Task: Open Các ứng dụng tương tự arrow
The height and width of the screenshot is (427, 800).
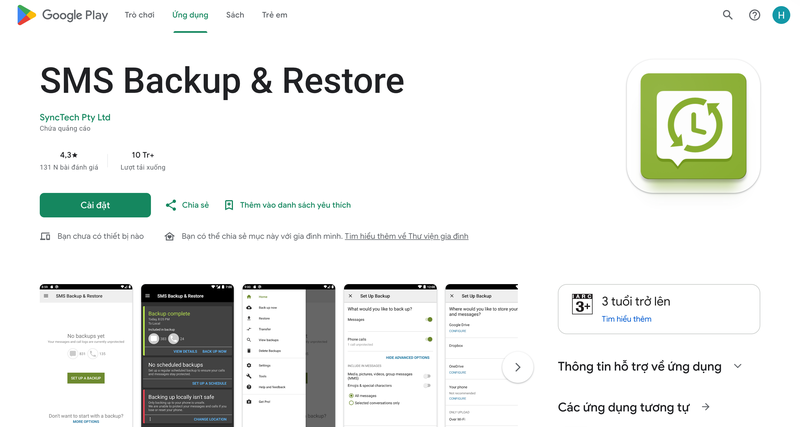Action: [706, 407]
